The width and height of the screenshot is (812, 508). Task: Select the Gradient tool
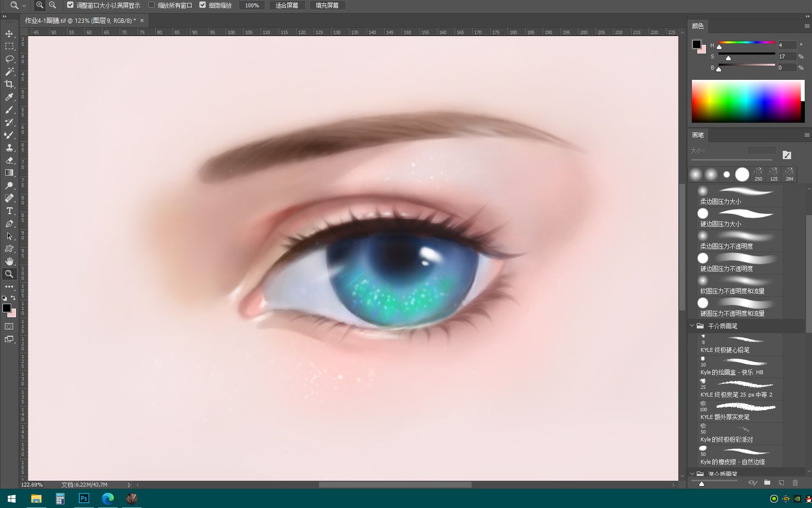[9, 173]
